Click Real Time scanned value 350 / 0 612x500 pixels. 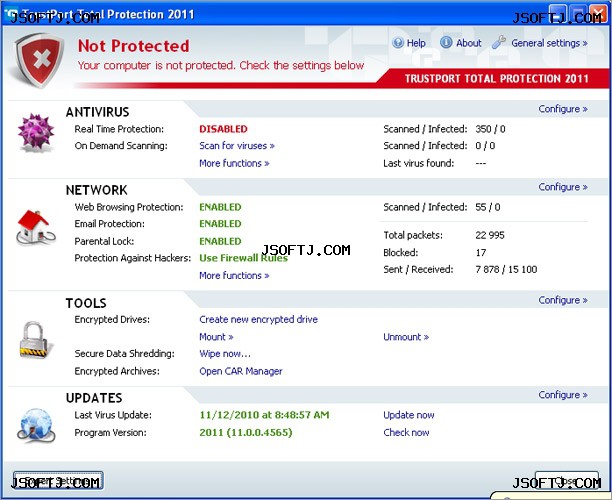tap(490, 129)
